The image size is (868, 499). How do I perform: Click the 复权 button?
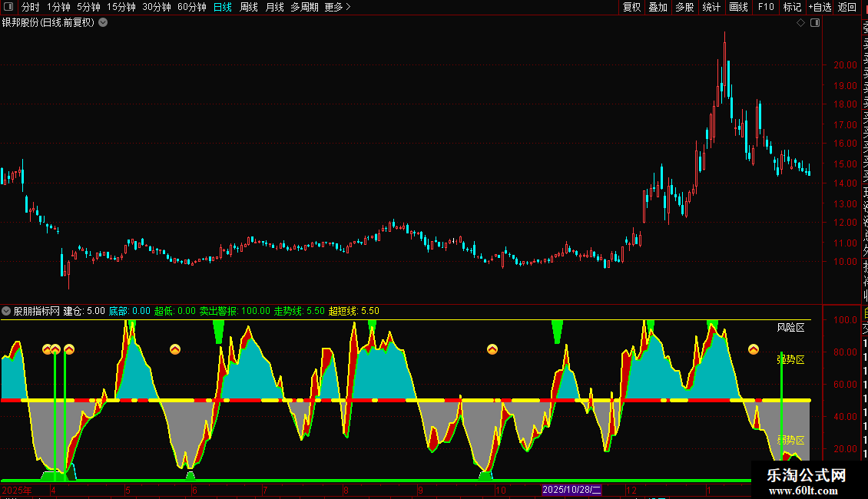631,7
